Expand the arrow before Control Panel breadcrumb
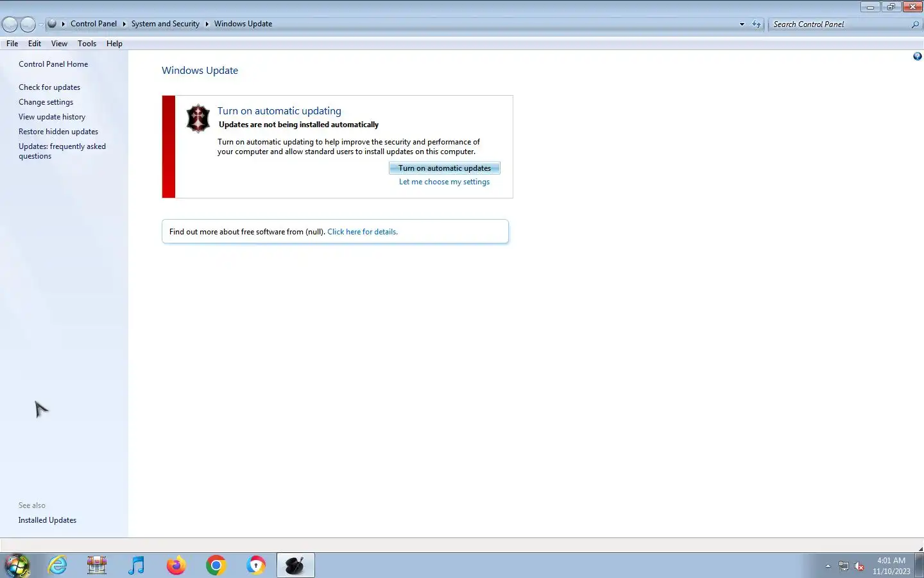Image resolution: width=924 pixels, height=578 pixels. 63,24
